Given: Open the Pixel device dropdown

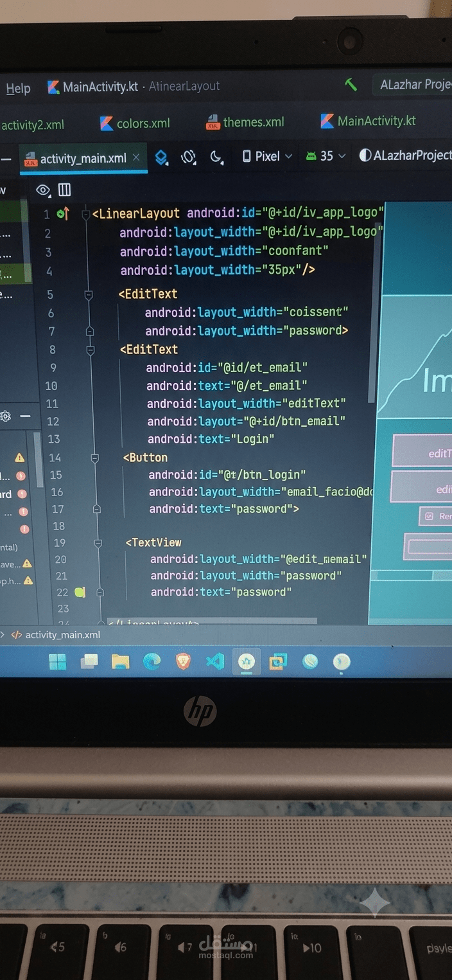Looking at the screenshot, I should coord(267,156).
